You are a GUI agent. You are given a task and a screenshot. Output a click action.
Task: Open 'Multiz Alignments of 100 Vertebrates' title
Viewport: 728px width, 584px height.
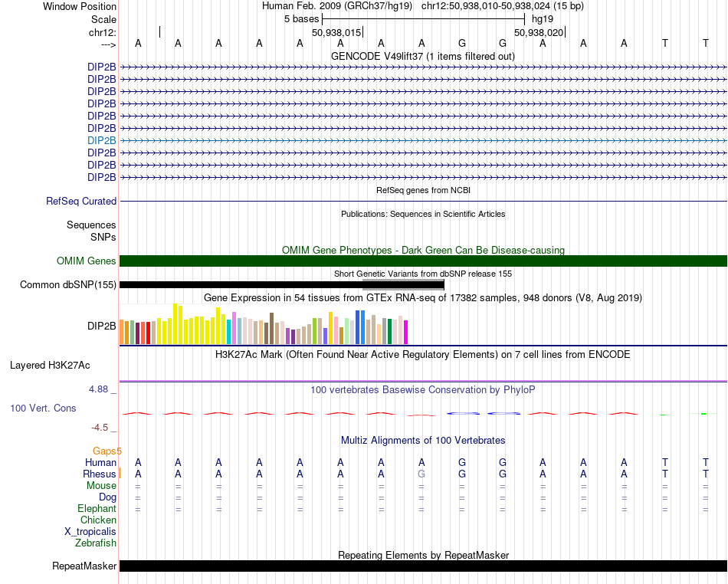pyautogui.click(x=423, y=440)
